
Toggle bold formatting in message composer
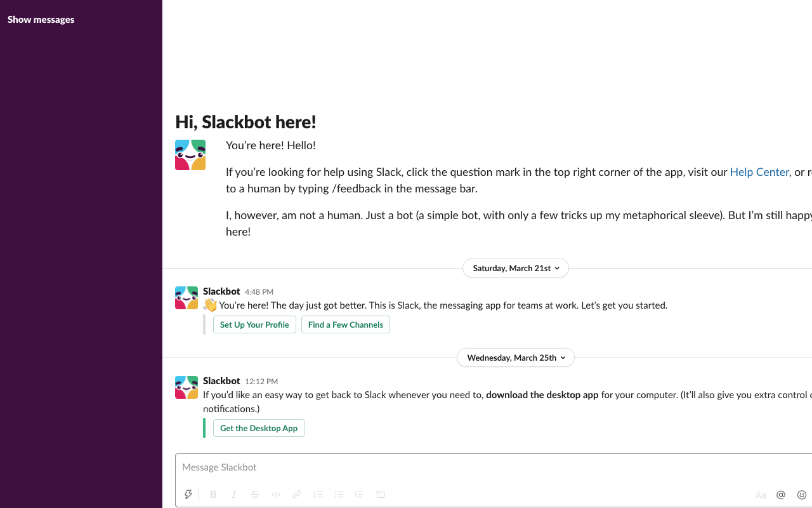click(x=213, y=494)
